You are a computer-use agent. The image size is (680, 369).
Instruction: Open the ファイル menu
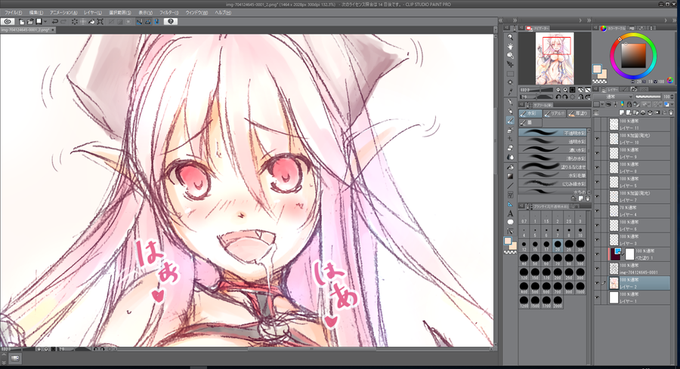pos(13,13)
